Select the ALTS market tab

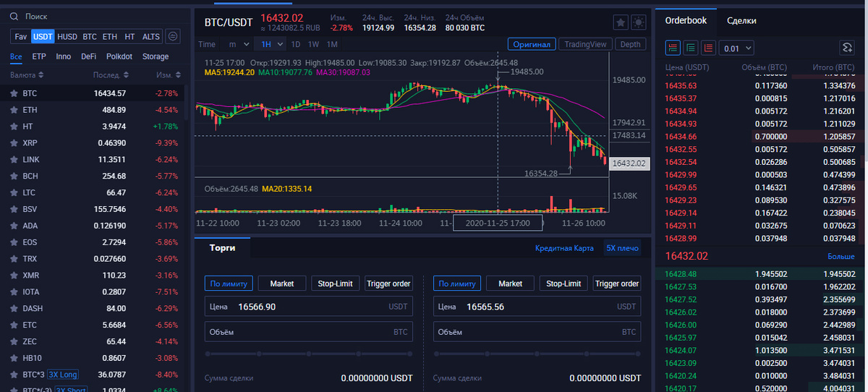point(151,36)
